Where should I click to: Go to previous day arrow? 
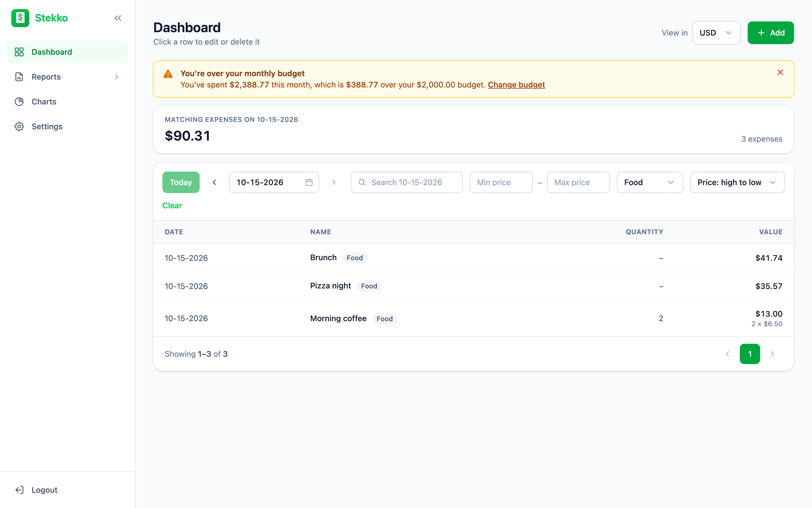click(214, 182)
